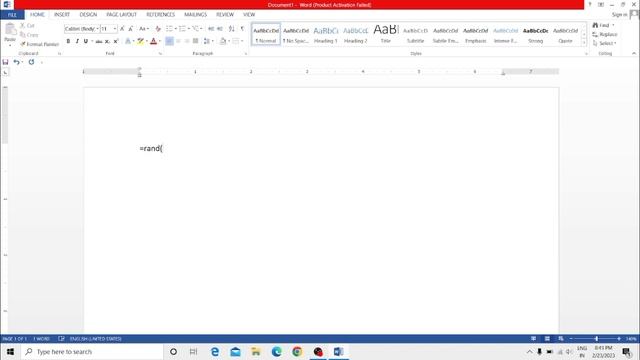This screenshot has height=360, width=640.
Task: Switch to Read Mode view
Action: (533, 339)
